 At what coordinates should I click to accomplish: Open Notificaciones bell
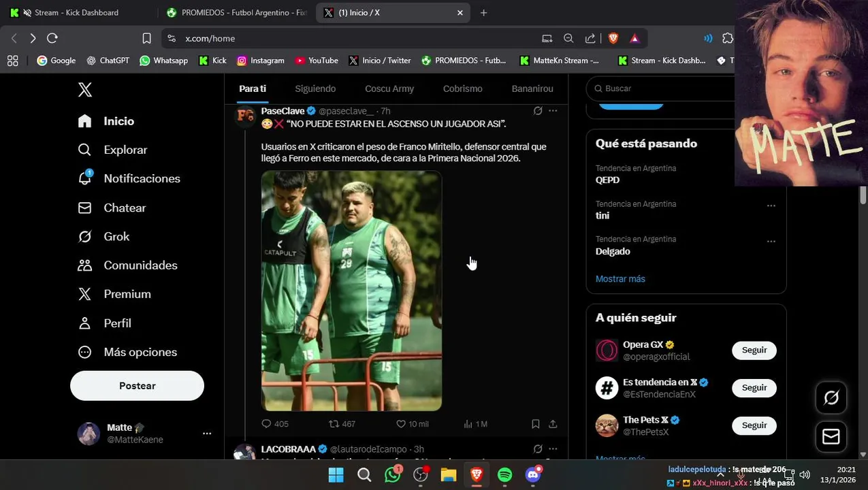click(129, 178)
